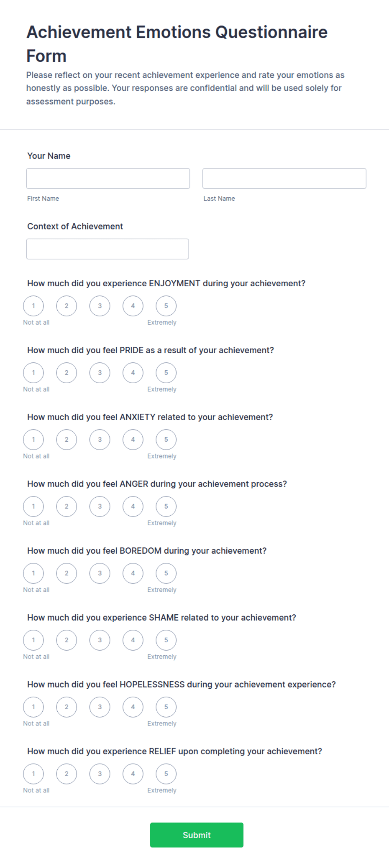
Task: Choose rating 5 for ANXIETY question
Action: [x=166, y=440]
